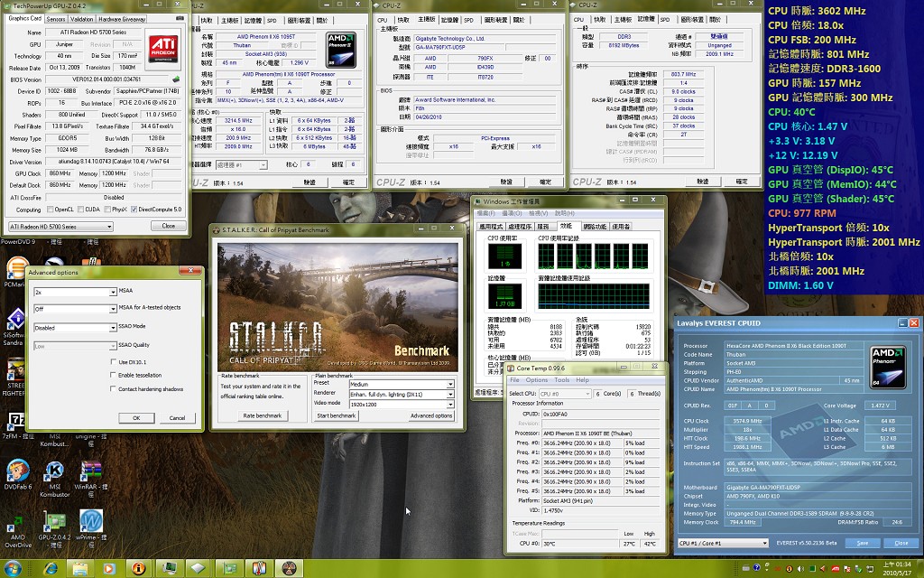Switch to the EVEREST orange info taskbar icon
Viewport: 924px width, 578px height.
(x=139, y=569)
